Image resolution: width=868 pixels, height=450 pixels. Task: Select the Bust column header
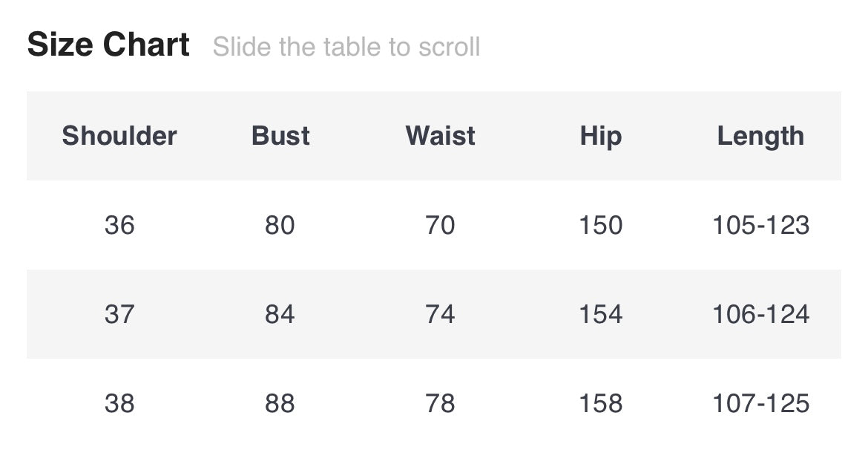(280, 136)
